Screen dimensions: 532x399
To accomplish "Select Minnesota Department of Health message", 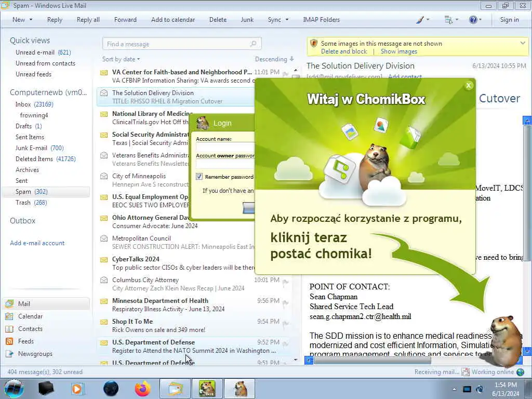I will pyautogui.click(x=194, y=304).
